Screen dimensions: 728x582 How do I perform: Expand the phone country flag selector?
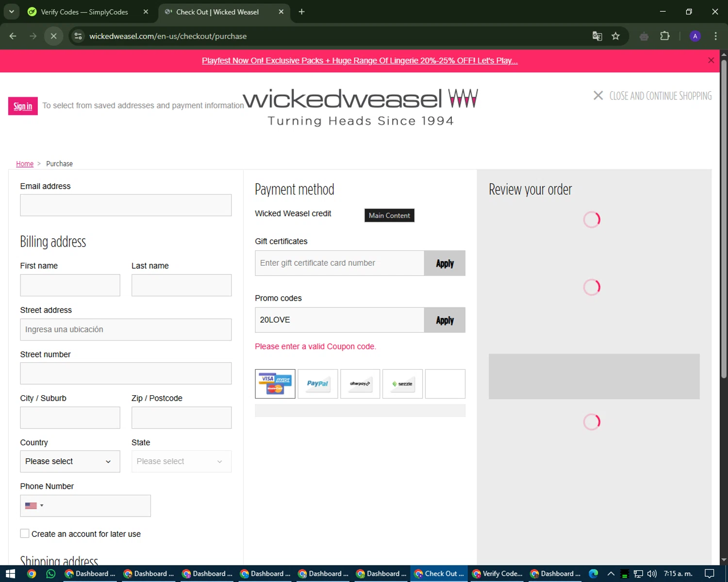click(34, 505)
